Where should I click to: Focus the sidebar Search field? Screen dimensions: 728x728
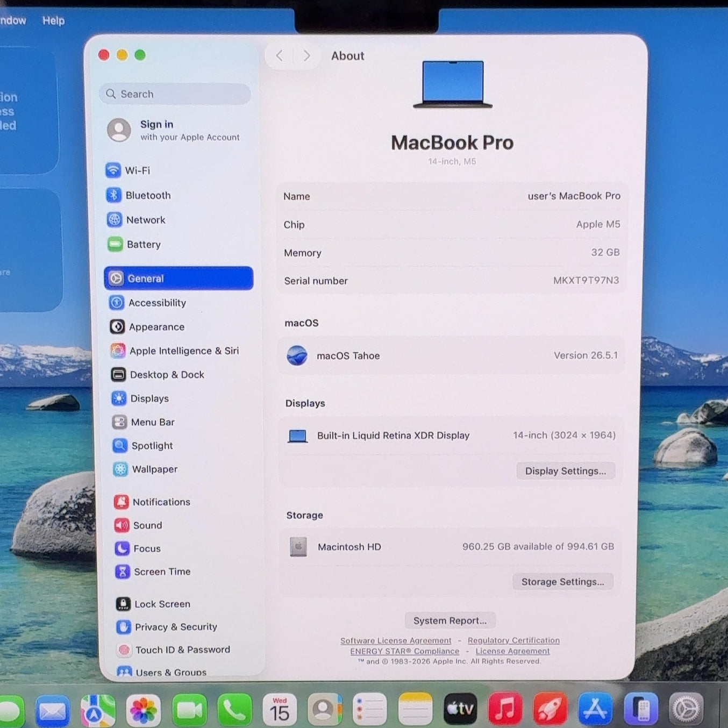tap(175, 94)
